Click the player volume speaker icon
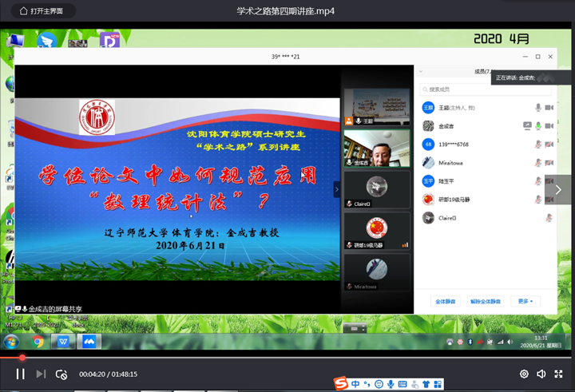 click(x=541, y=374)
